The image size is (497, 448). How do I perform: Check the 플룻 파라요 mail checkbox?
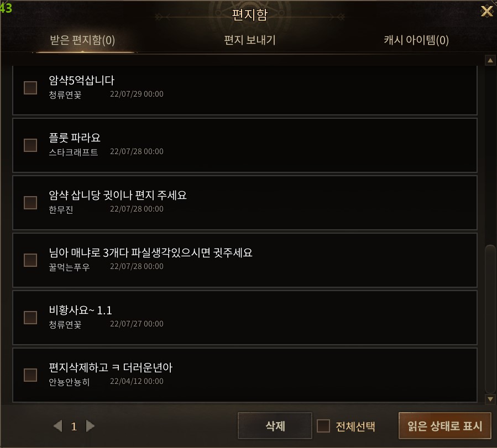[x=30, y=145]
